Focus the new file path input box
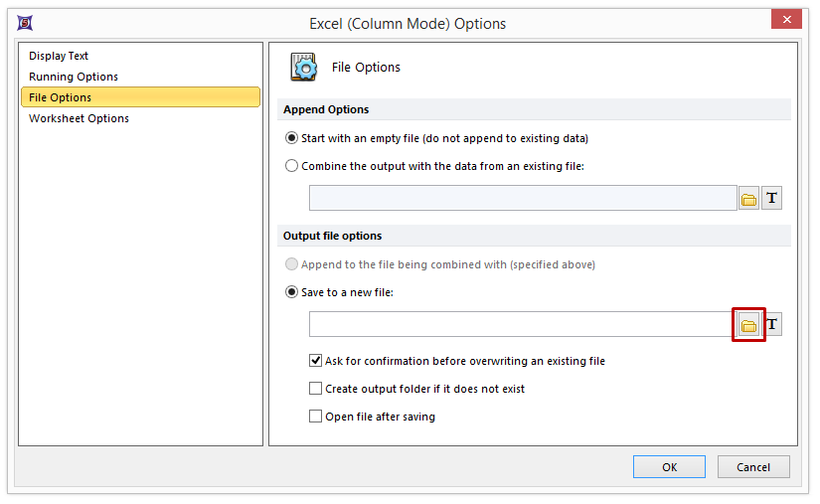 click(x=522, y=325)
